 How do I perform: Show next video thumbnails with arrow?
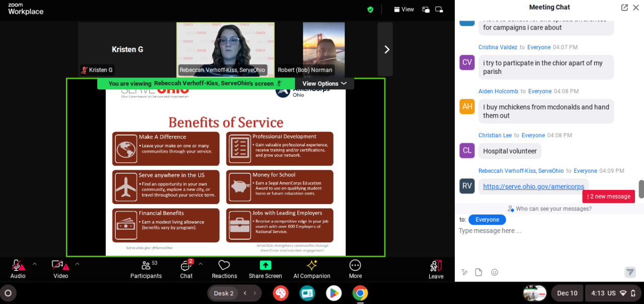point(386,49)
